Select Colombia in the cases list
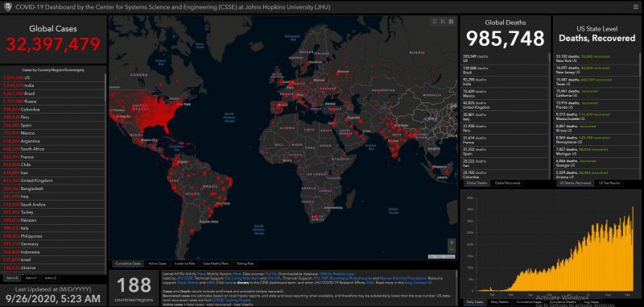 (53, 110)
